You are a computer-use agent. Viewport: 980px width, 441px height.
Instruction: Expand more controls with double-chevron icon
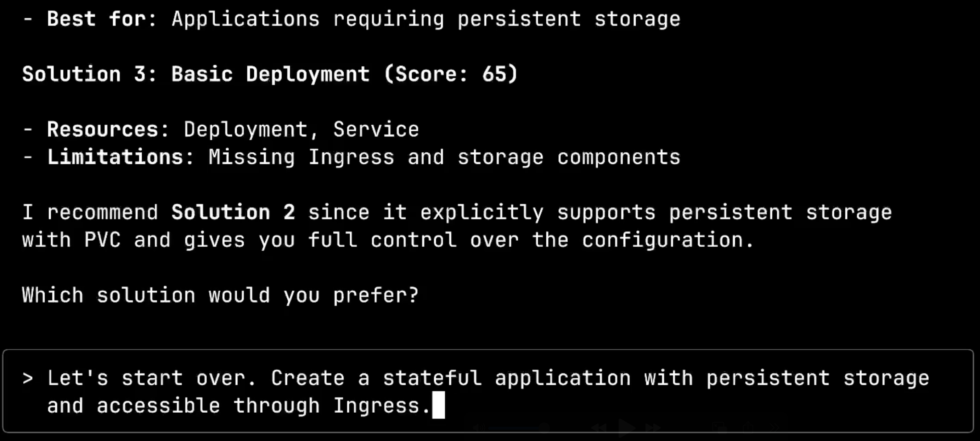click(775, 428)
